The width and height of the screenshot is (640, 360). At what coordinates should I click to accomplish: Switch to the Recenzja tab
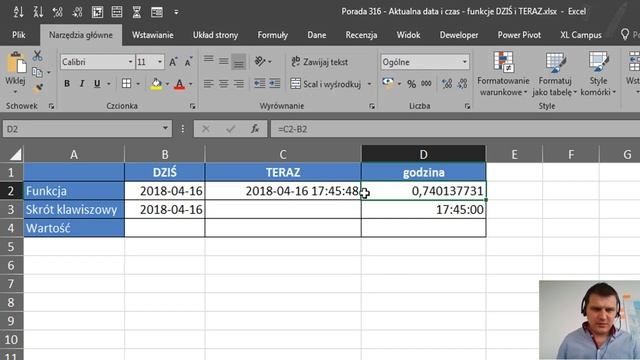(361, 35)
